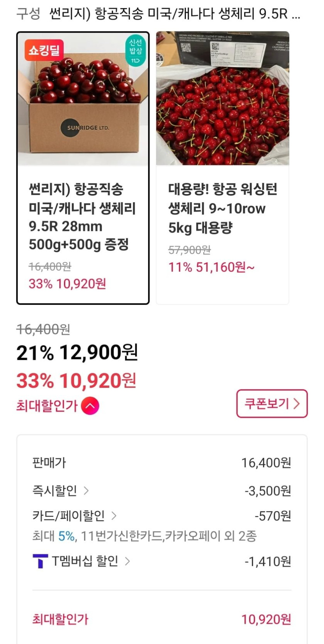Tap the green 신선밥상 badge
The image size is (324, 644).
[135, 50]
